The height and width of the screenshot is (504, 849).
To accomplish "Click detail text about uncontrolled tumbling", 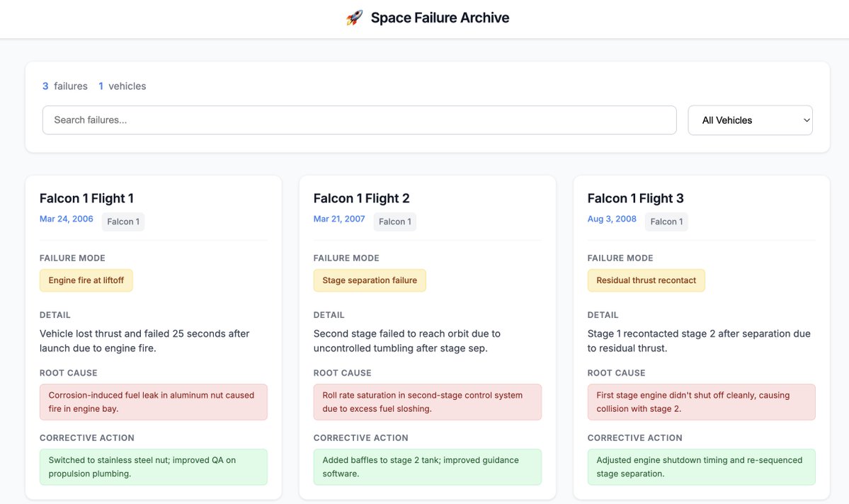I will click(x=407, y=341).
